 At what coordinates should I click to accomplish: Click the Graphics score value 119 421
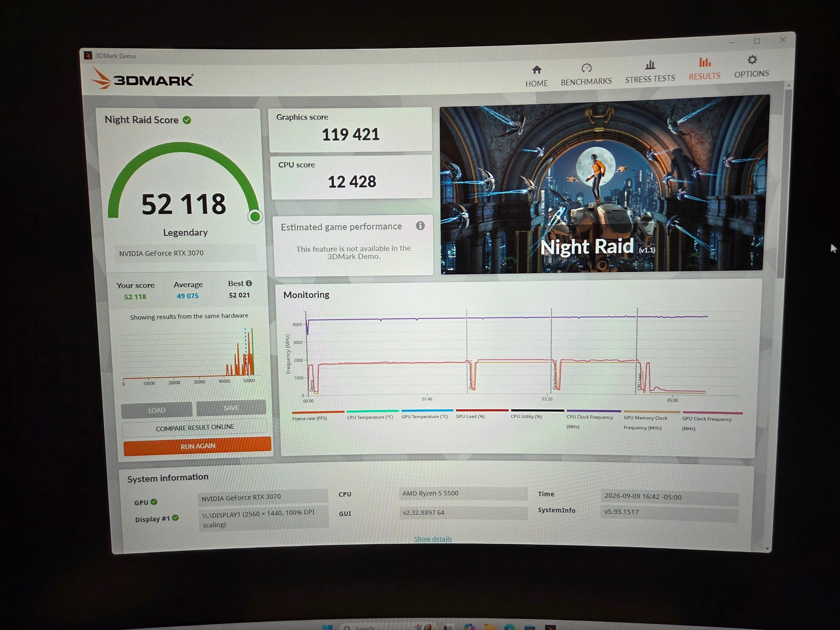pyautogui.click(x=351, y=135)
